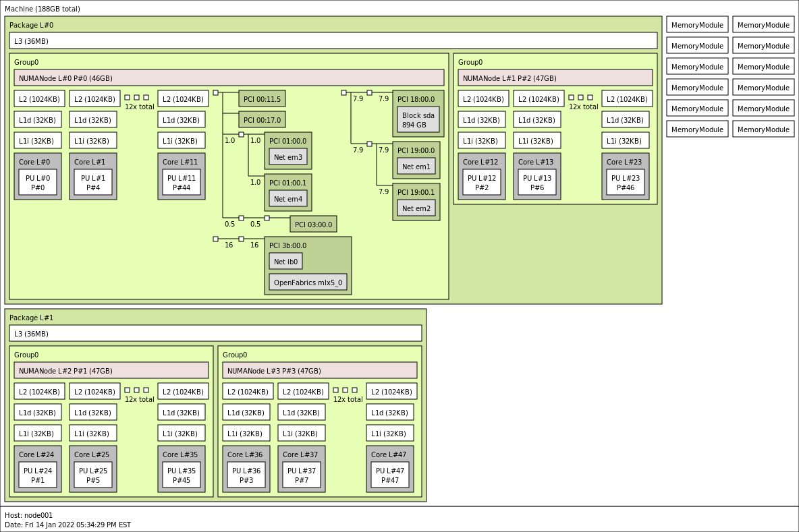Viewport: 799px width, 532px height.
Task: Select the Net em2 device
Action: point(416,208)
